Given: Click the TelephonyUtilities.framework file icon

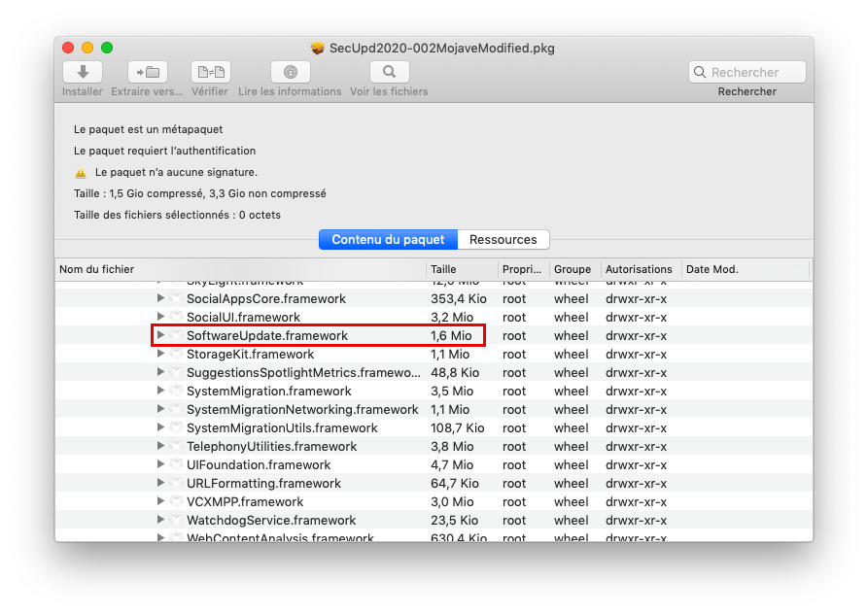Looking at the screenshot, I should [176, 446].
